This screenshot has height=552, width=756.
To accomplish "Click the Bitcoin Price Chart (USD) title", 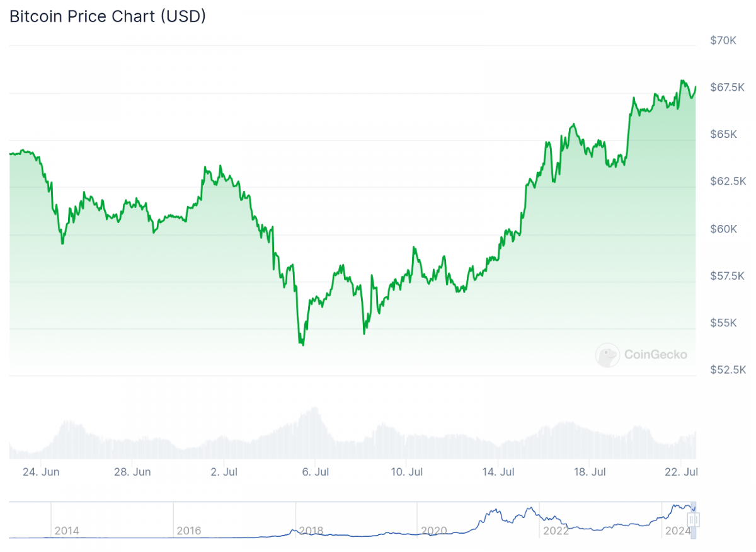I will click(x=108, y=17).
